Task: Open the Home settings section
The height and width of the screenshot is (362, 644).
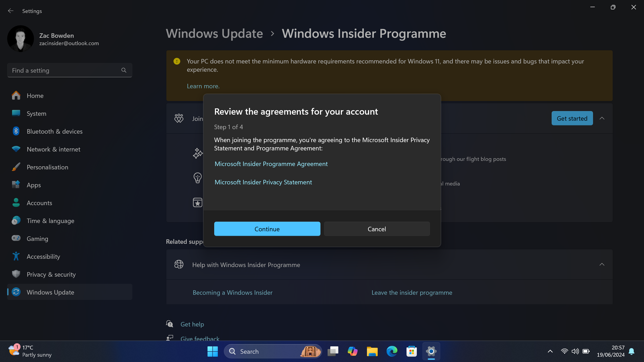Action: pos(35,95)
